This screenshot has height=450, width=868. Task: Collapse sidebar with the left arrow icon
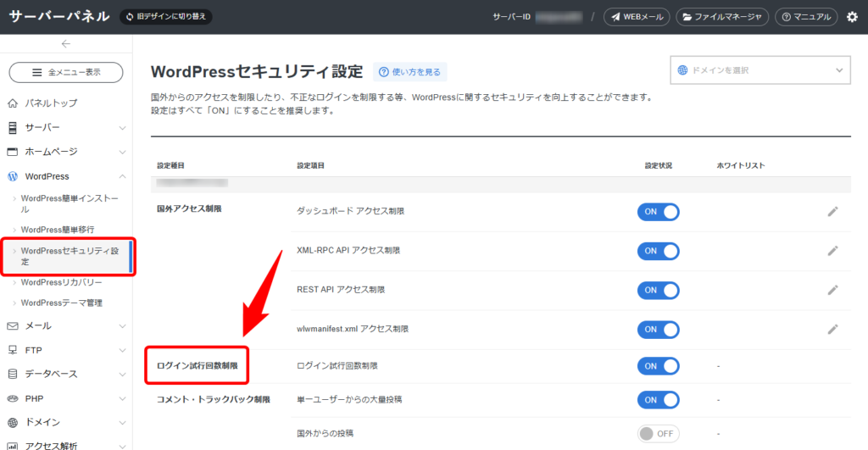(x=66, y=44)
